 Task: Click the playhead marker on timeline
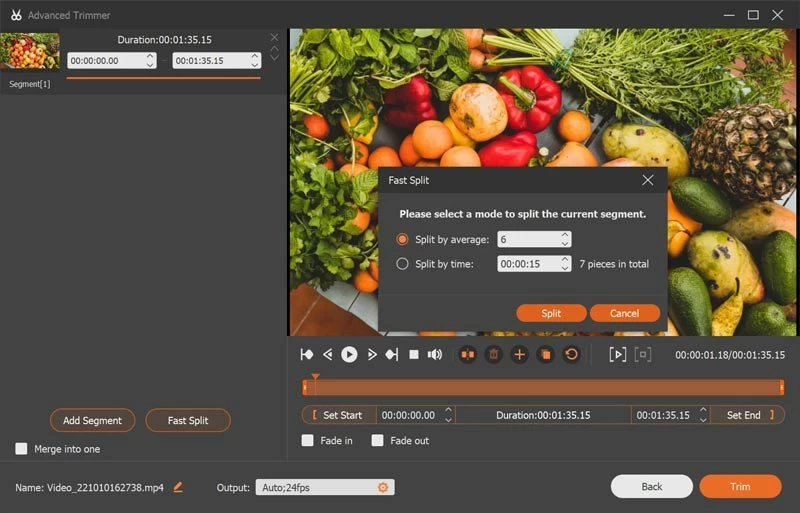(x=316, y=377)
